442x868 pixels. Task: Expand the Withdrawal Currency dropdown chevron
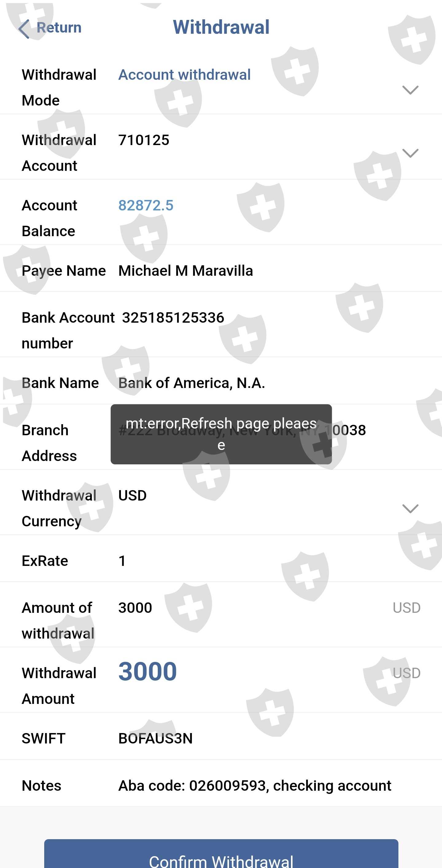410,508
